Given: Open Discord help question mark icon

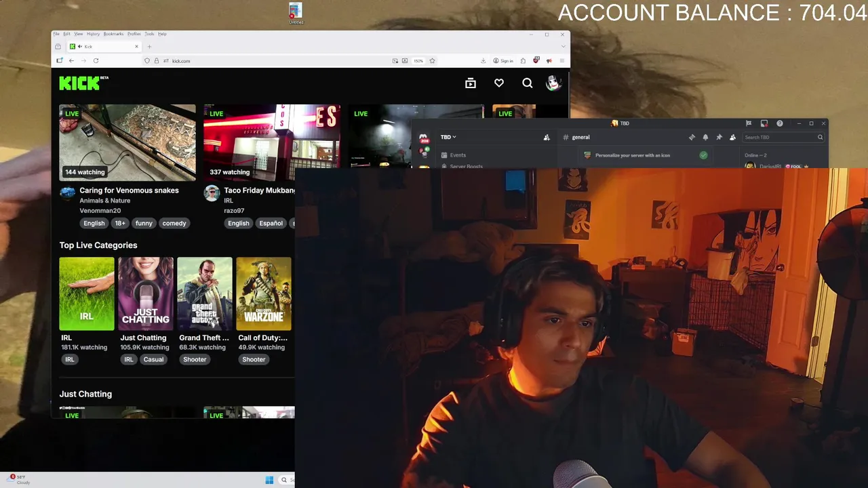Looking at the screenshot, I should coord(780,123).
